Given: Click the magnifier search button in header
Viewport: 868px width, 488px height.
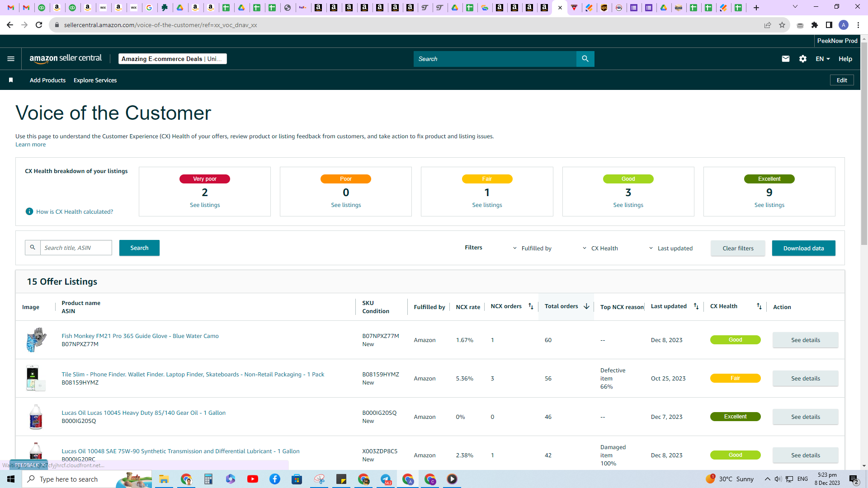Looking at the screenshot, I should tap(585, 59).
